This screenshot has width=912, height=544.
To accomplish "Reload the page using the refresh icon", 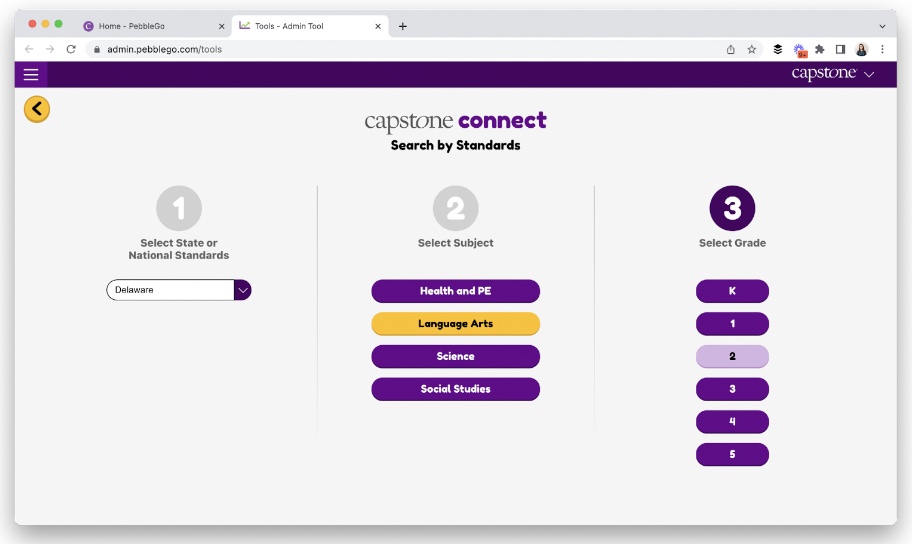I will [71, 49].
